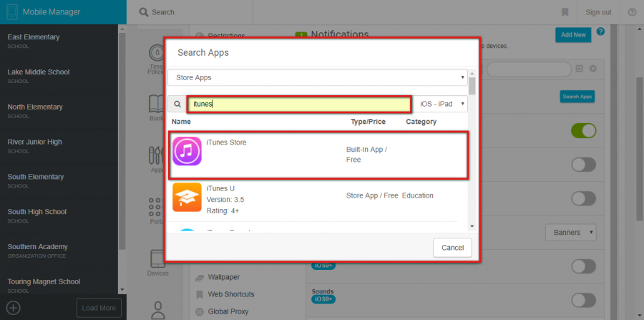Open Time Policies clock icon
Screen dimensions: 644x320
point(157,53)
